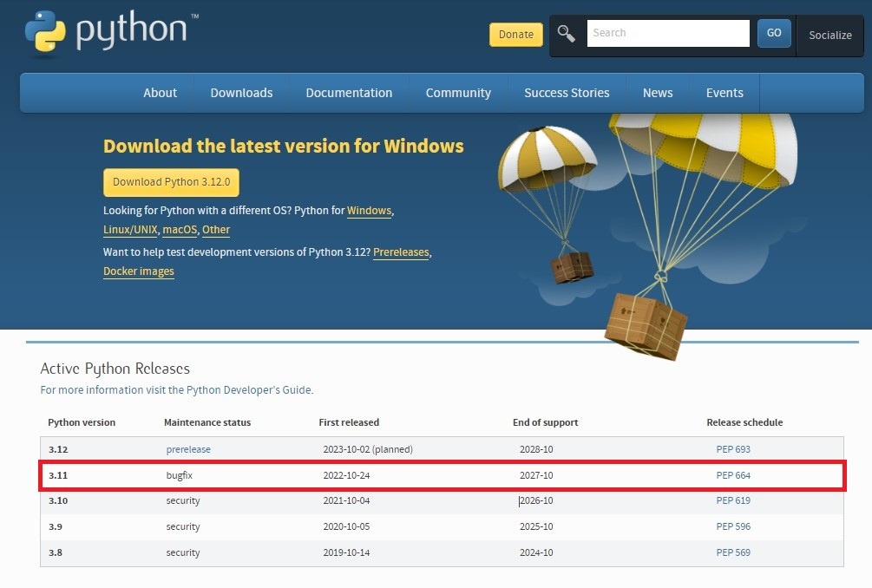Viewport: 872px width, 588px height.
Task: Click the 3.8 version cell
Action: 55,552
